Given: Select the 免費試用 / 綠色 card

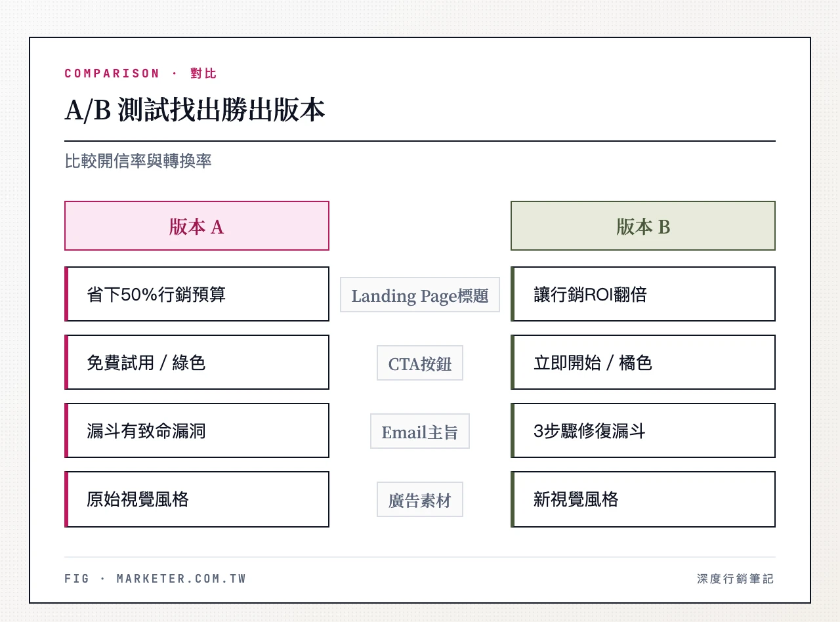Looking at the screenshot, I should click(197, 362).
